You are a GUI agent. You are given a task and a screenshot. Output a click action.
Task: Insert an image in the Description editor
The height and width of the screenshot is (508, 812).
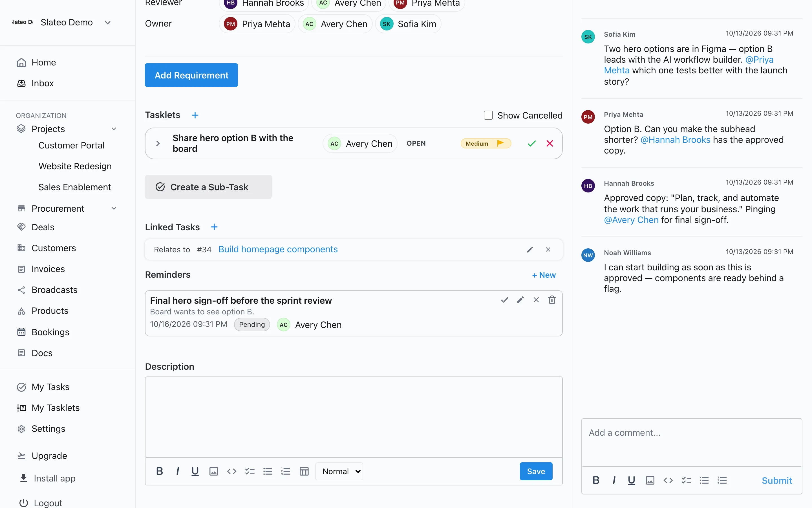[213, 471]
